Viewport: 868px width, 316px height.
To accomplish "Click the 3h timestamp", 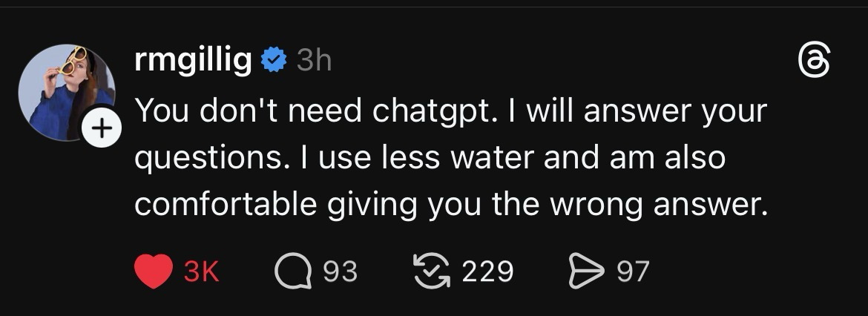I will (x=314, y=60).
